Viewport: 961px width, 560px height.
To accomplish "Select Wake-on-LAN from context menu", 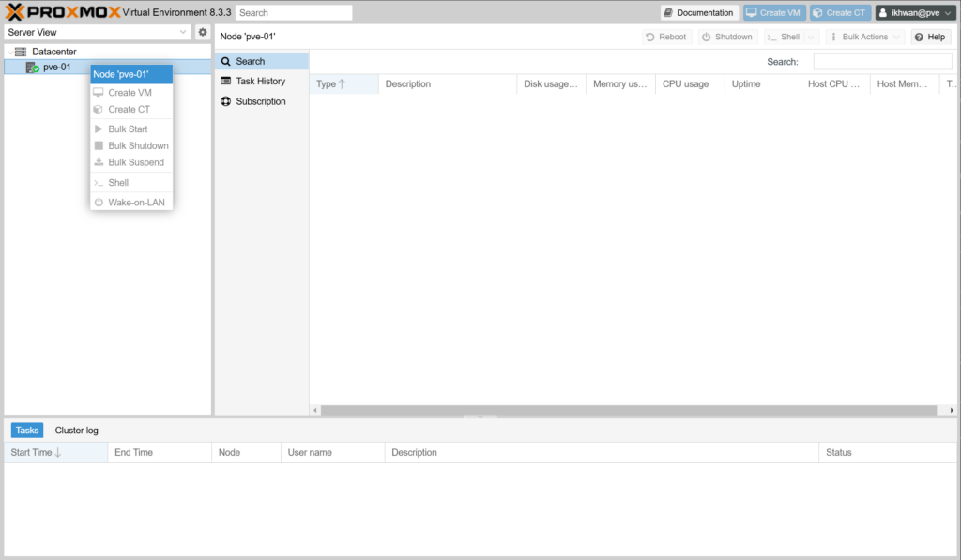I will coord(135,203).
